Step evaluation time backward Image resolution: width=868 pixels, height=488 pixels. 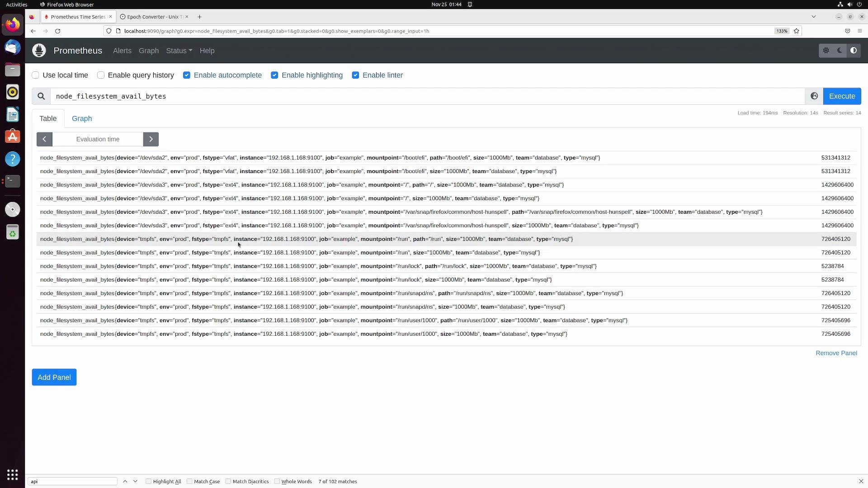44,139
